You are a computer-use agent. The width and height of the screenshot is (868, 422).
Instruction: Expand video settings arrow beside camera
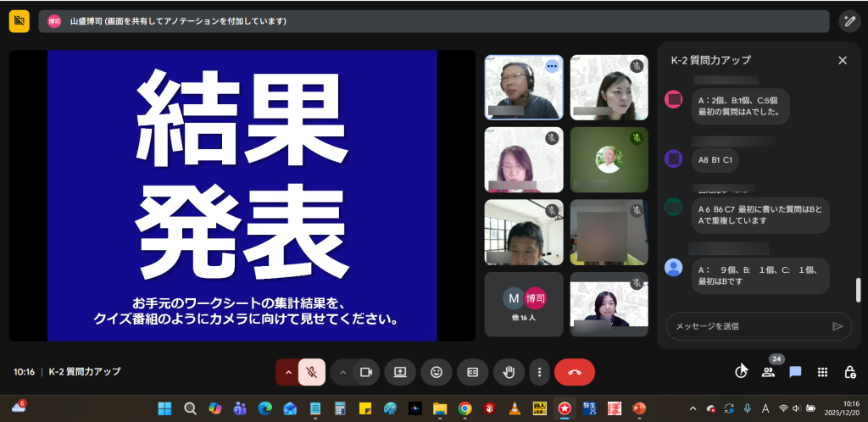pyautogui.click(x=342, y=372)
